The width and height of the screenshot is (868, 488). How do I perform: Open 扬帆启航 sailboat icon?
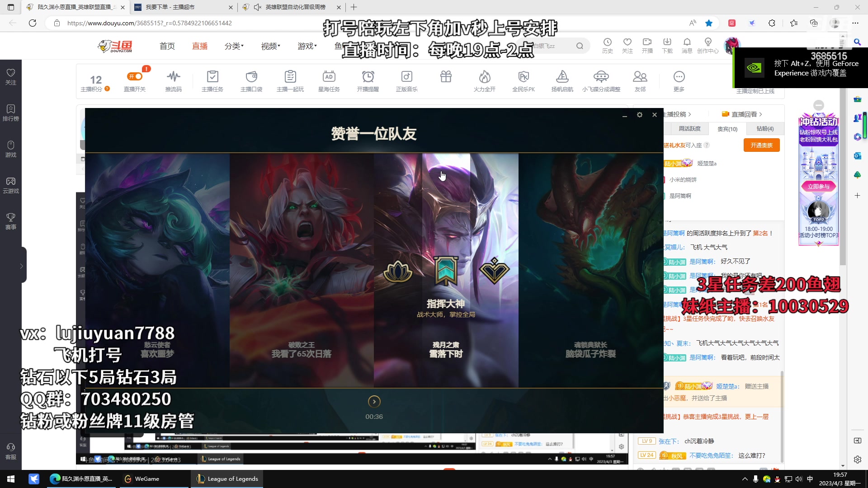click(562, 77)
